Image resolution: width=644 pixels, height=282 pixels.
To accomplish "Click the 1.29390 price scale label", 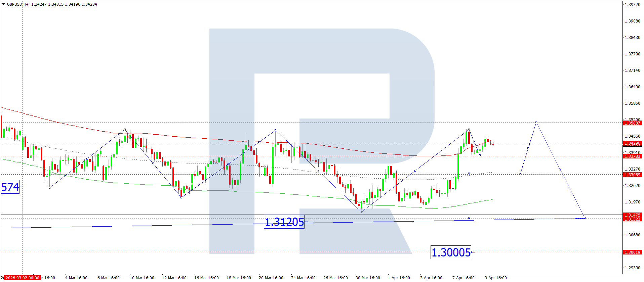I will coord(632,268).
